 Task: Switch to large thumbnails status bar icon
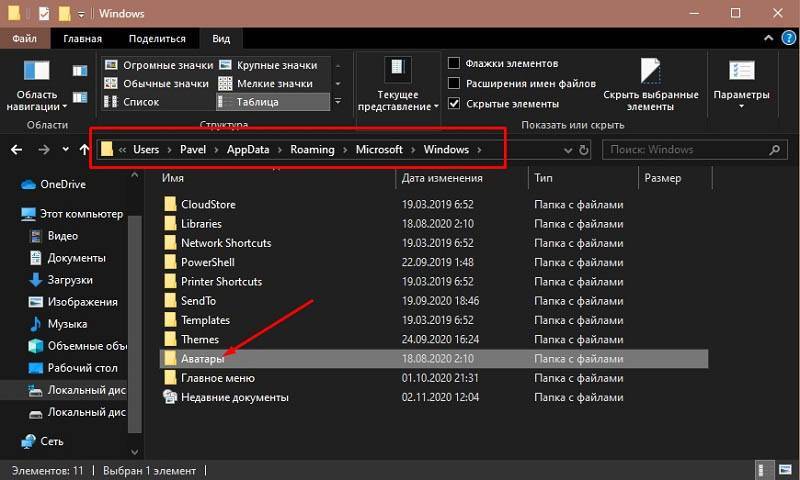785,470
